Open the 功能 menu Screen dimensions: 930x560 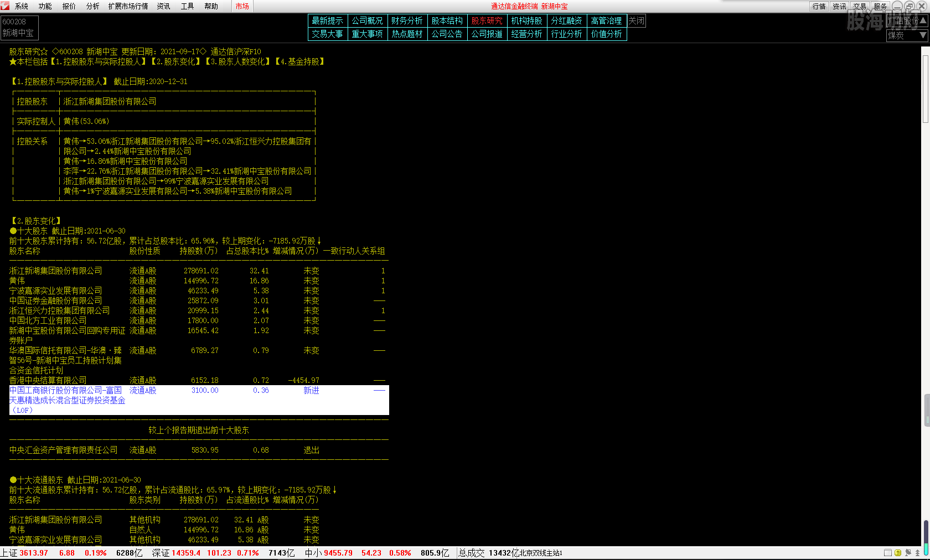pos(45,6)
